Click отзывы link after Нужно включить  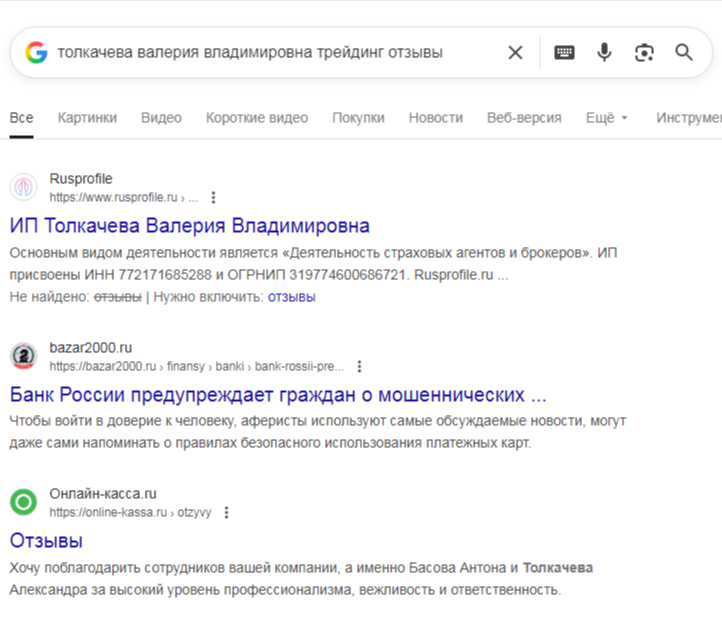pos(291,297)
